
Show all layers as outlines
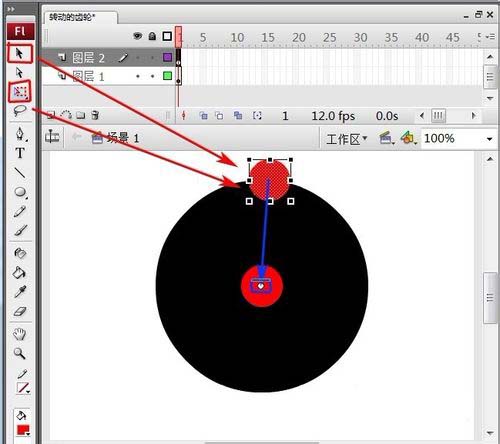[167, 36]
